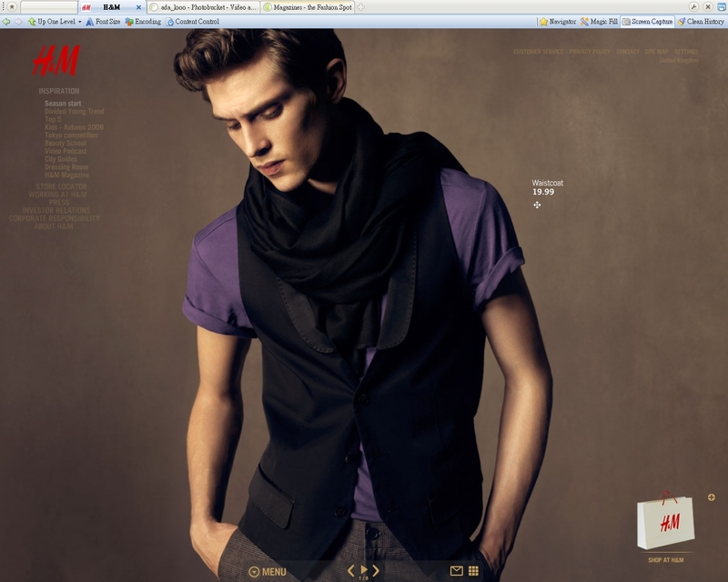728x582 pixels.
Task: Open the Store Locator link
Action: [x=61, y=186]
